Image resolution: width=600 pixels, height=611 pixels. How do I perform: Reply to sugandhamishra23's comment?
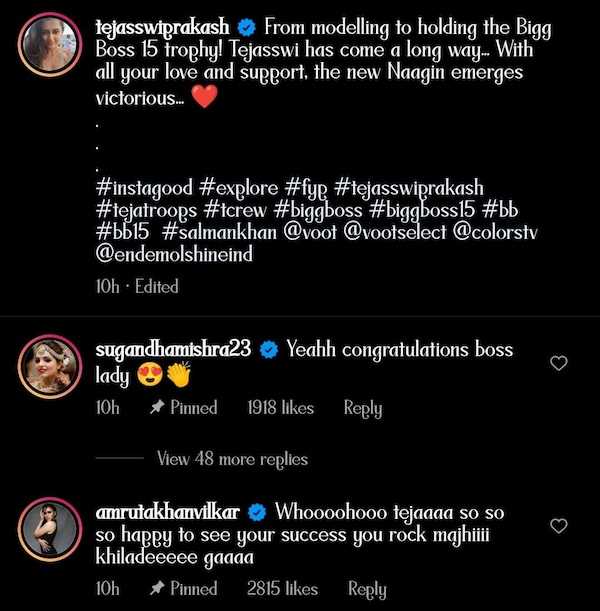363,408
